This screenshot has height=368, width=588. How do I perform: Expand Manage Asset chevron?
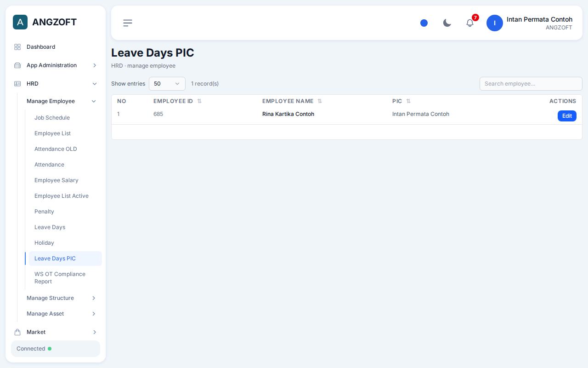(94, 314)
